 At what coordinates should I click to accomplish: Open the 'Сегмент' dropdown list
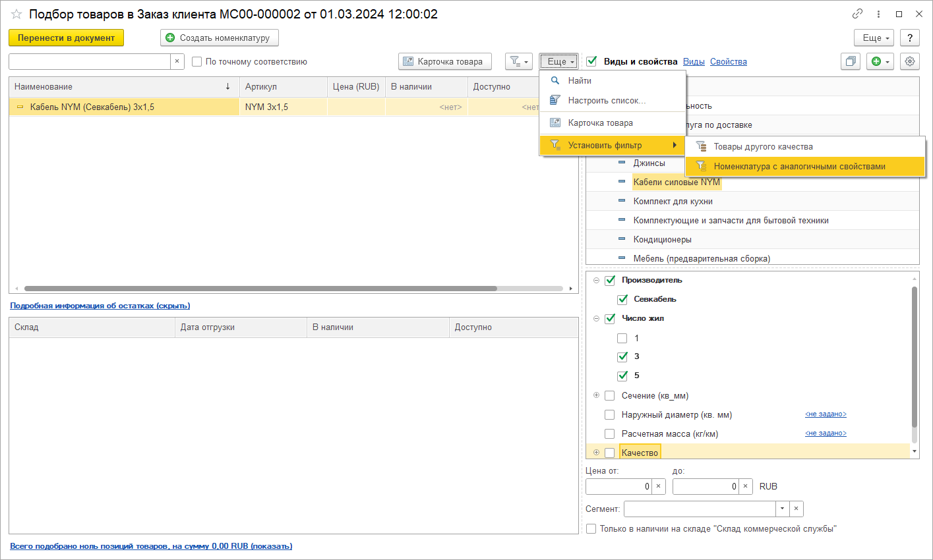pyautogui.click(x=782, y=509)
